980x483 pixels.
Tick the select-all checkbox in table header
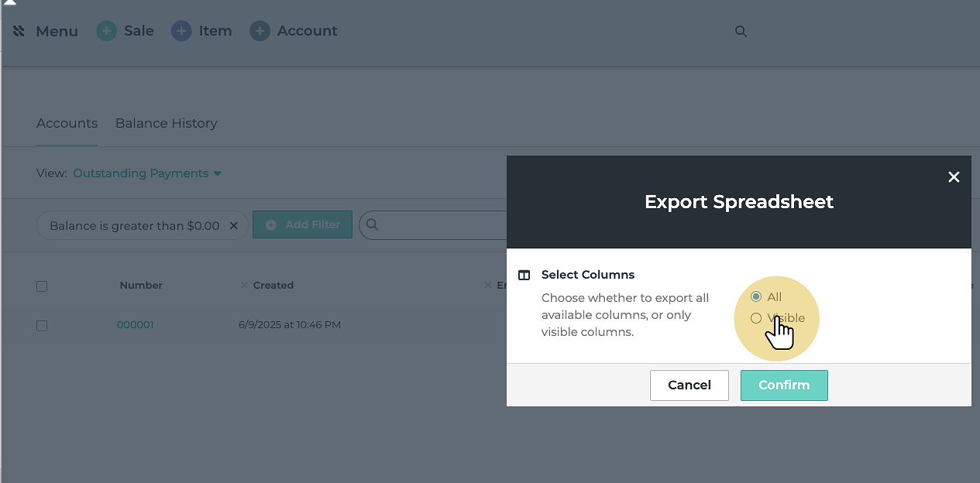coord(42,286)
